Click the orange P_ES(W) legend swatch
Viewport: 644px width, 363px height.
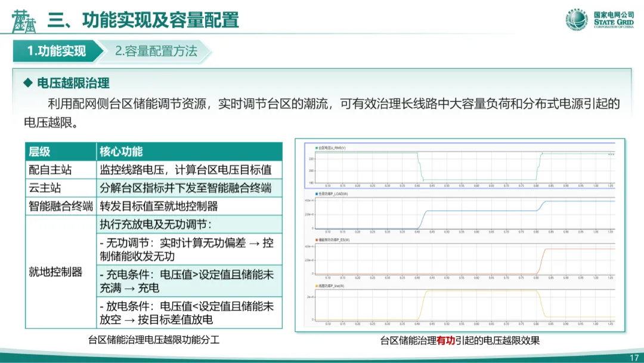coord(317,239)
